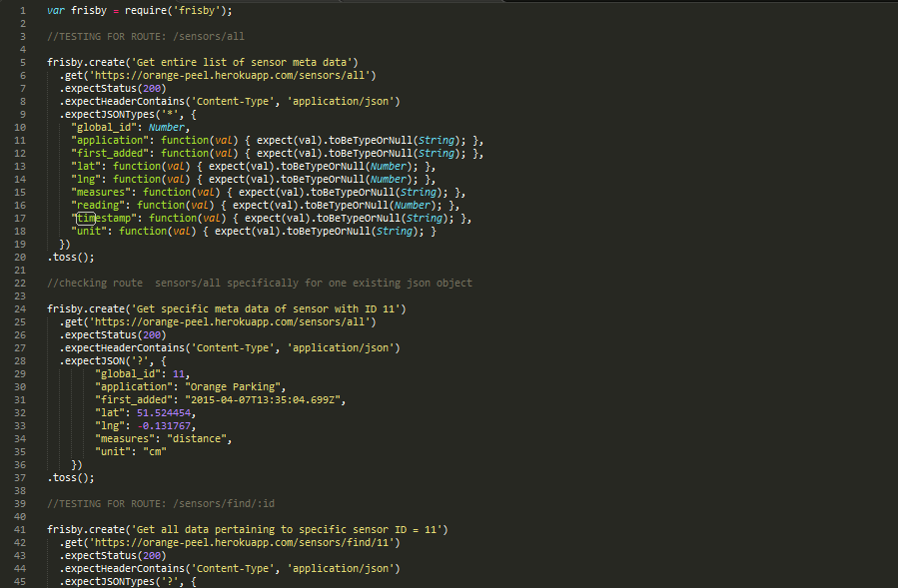Click '.expectJSON('?', {' on line 28
The width and height of the screenshot is (898, 588).
coord(113,361)
